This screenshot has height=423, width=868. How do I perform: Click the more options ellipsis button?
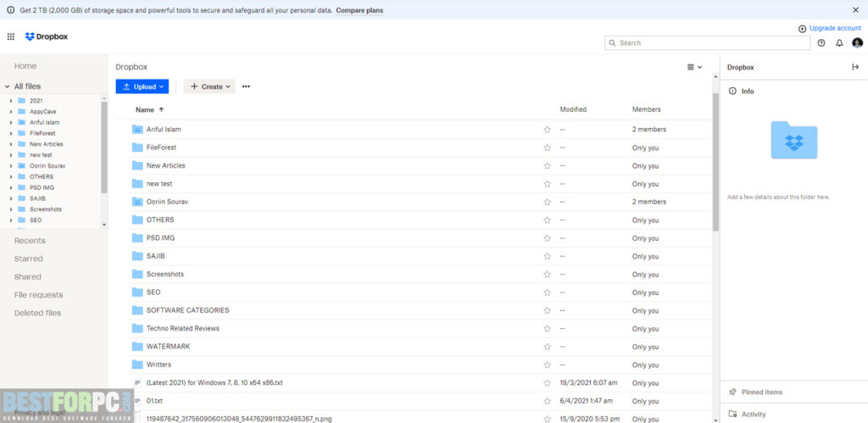(247, 86)
